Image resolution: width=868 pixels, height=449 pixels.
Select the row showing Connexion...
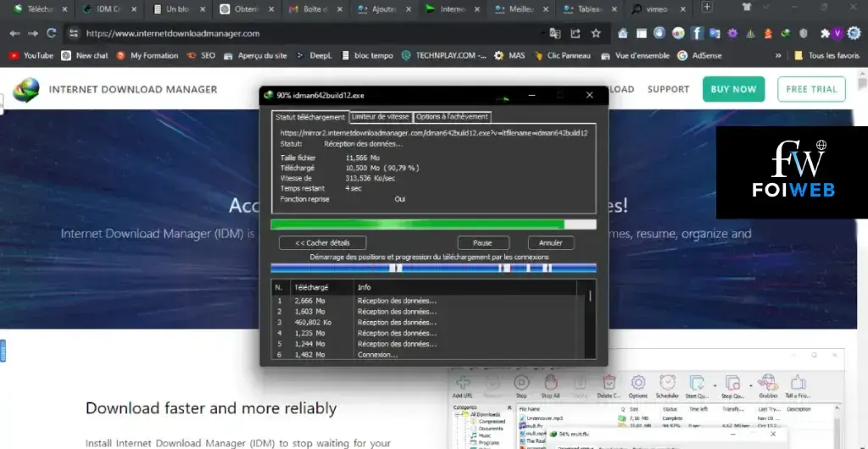tap(427, 355)
